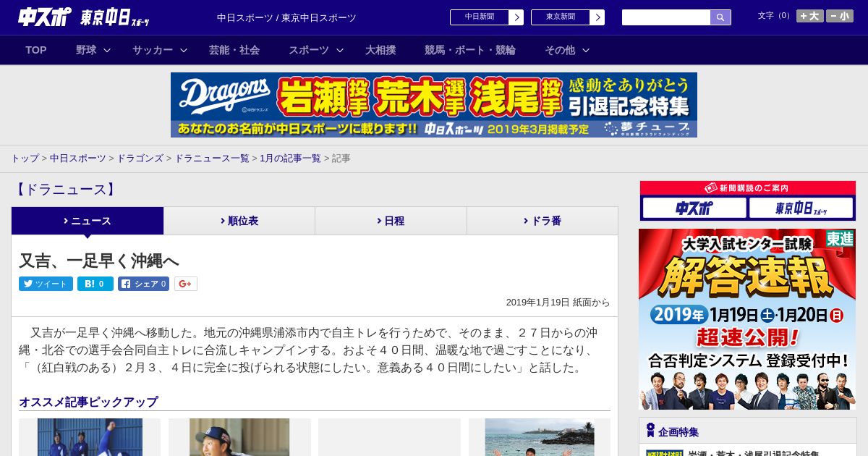Image resolution: width=868 pixels, height=456 pixels.
Task: Open the 競馬・ボート・競輪 menu item
Action: coord(470,50)
